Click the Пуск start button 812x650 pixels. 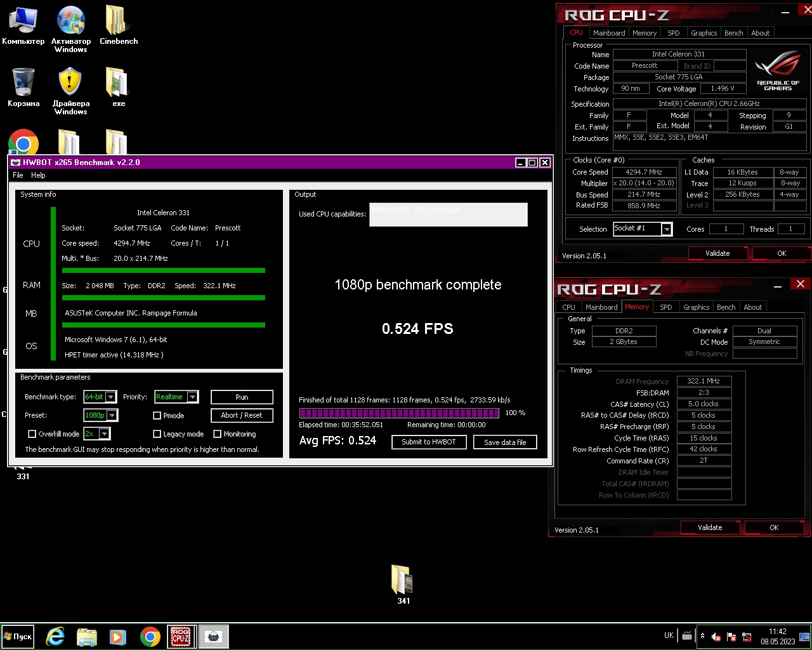[x=18, y=636]
